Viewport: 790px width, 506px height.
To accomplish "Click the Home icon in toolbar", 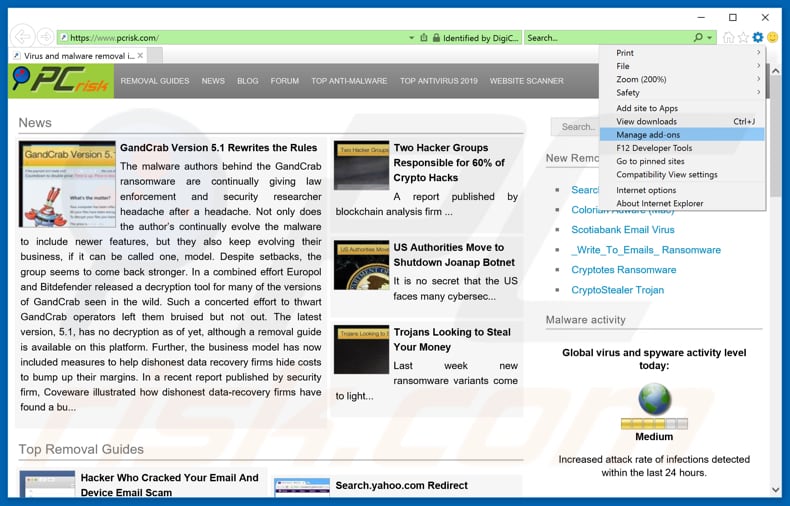I will 729,37.
